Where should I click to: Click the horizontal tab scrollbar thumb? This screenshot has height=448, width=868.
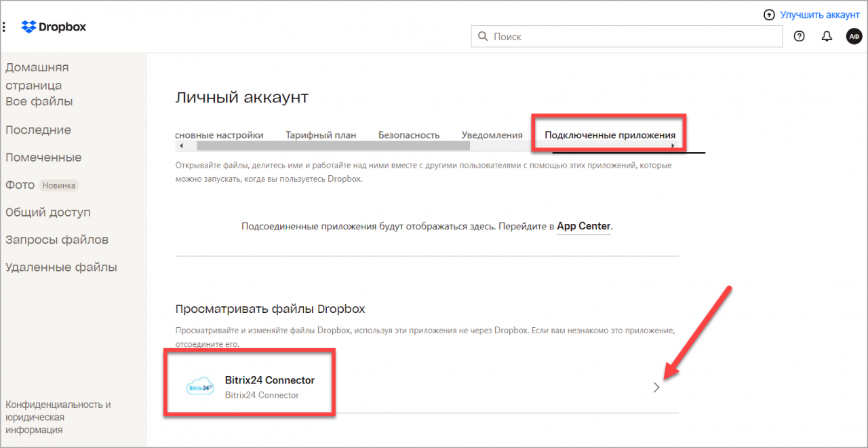332,146
